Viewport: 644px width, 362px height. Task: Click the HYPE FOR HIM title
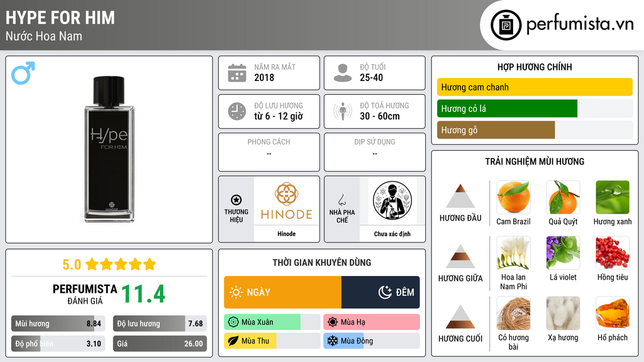point(60,18)
